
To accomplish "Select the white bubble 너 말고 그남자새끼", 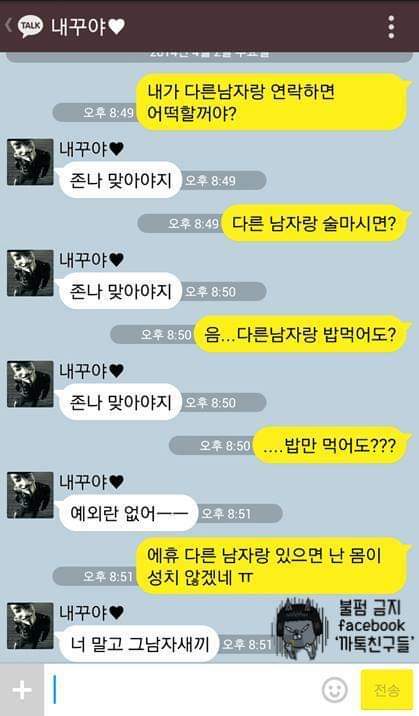I will coord(139,644).
